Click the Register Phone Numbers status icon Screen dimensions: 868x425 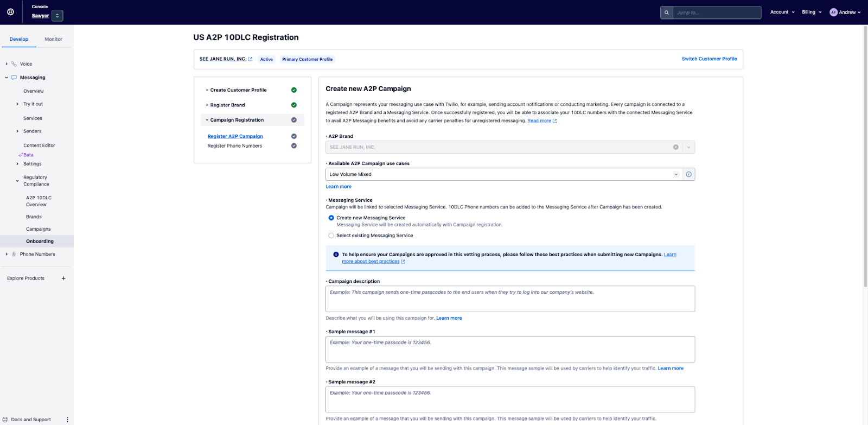click(294, 146)
